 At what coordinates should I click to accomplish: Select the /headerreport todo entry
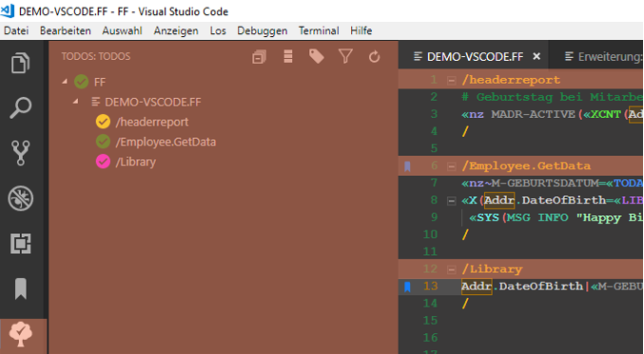pos(152,122)
